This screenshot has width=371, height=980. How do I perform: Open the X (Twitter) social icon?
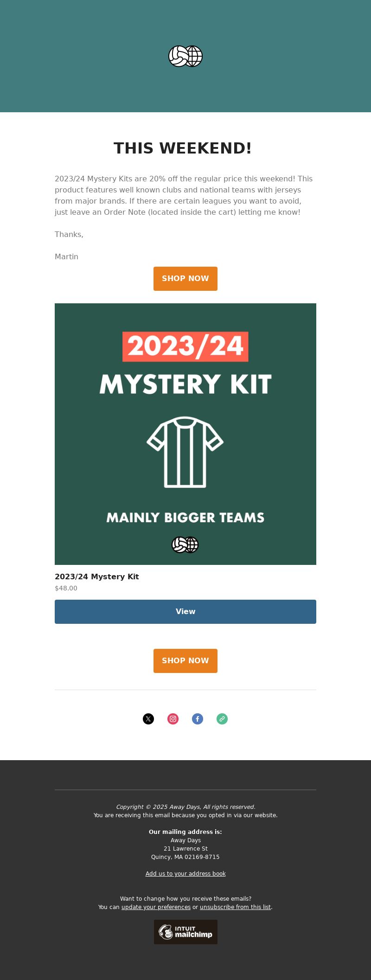click(x=148, y=719)
